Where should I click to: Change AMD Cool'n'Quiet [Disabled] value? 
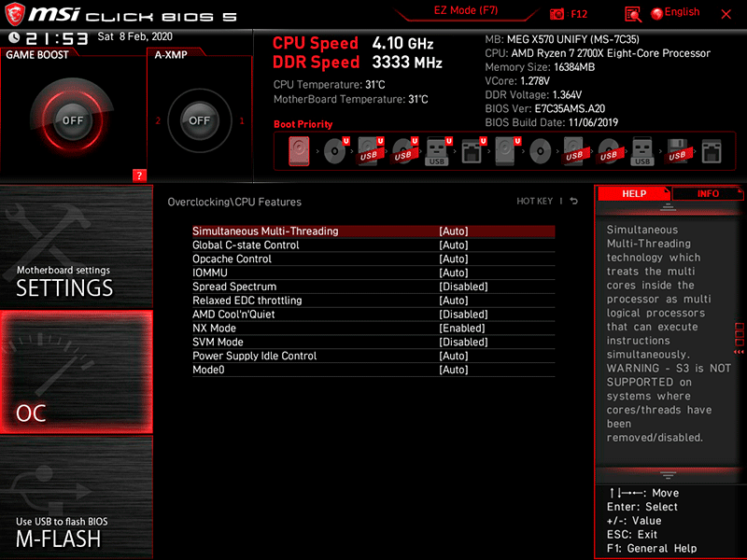click(x=463, y=314)
